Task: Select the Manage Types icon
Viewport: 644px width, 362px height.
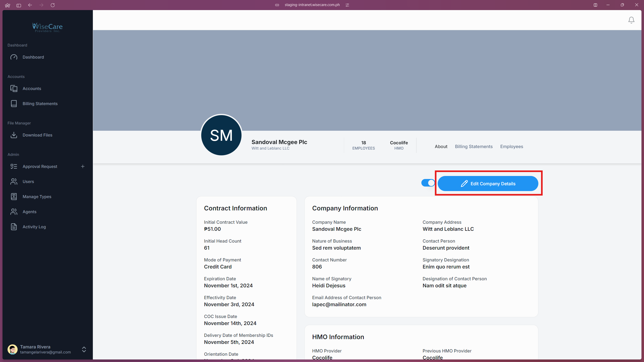Action: 14,197
